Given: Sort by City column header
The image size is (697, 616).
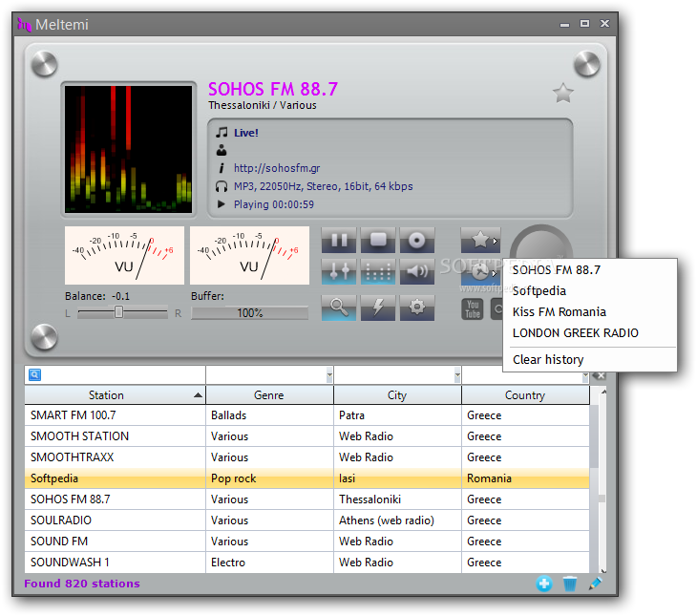Looking at the screenshot, I should (x=397, y=395).
